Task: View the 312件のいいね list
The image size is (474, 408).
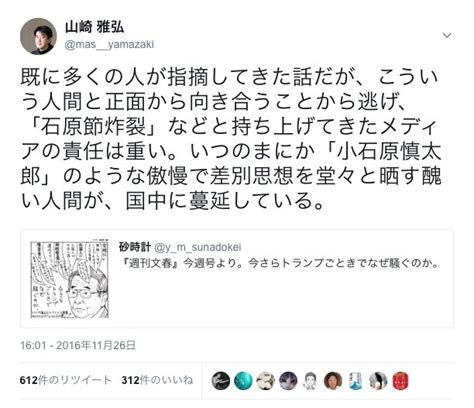Action: coord(157,380)
